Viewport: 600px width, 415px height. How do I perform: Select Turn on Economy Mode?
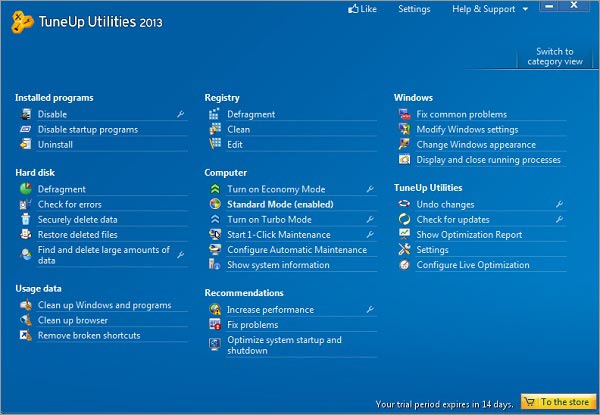[x=276, y=189]
